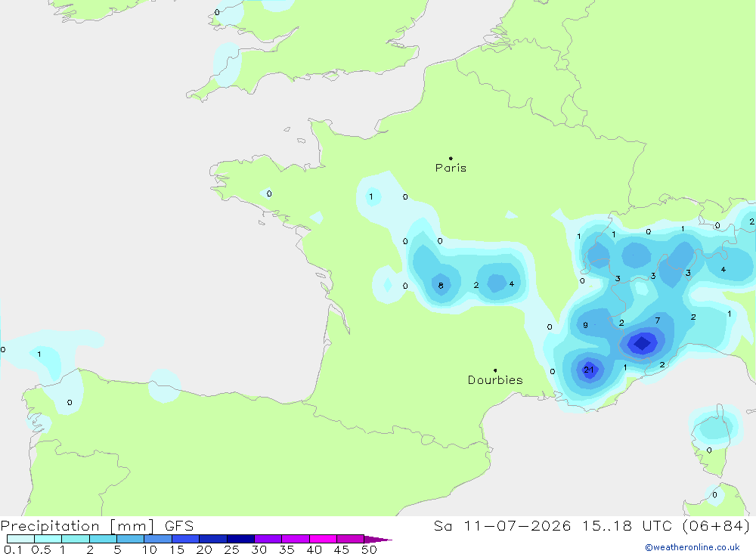Click the Dourbies location dot marker
The image size is (756, 554).
point(495,370)
